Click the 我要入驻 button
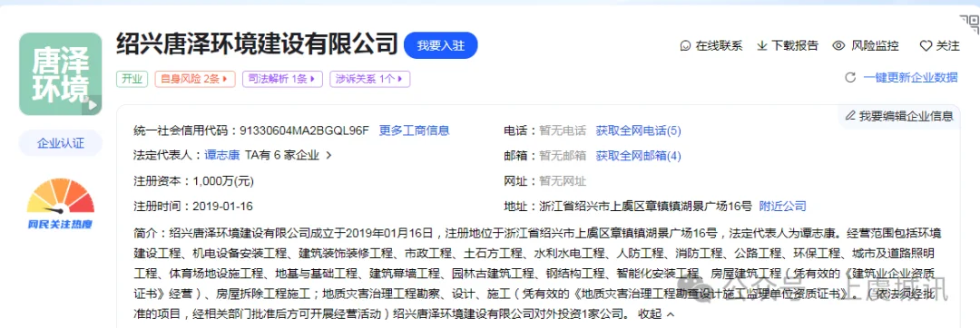Image resolution: width=980 pixels, height=328 pixels. tap(441, 45)
